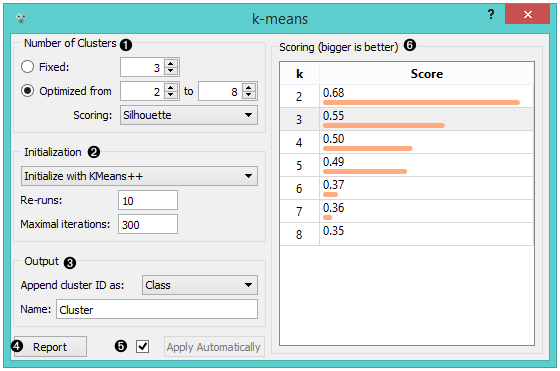Open the Scoring Silhouette dropdown
Viewport: 560px width, 371px height.
[189, 115]
